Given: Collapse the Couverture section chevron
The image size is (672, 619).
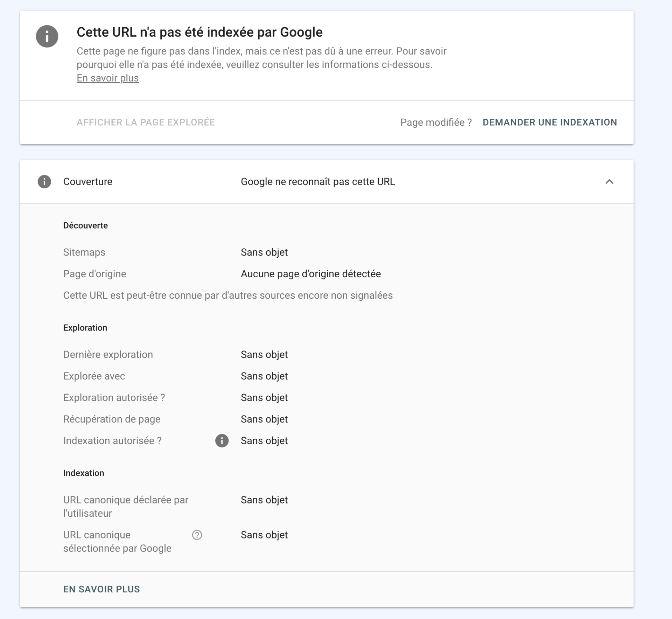Looking at the screenshot, I should coord(609,182).
